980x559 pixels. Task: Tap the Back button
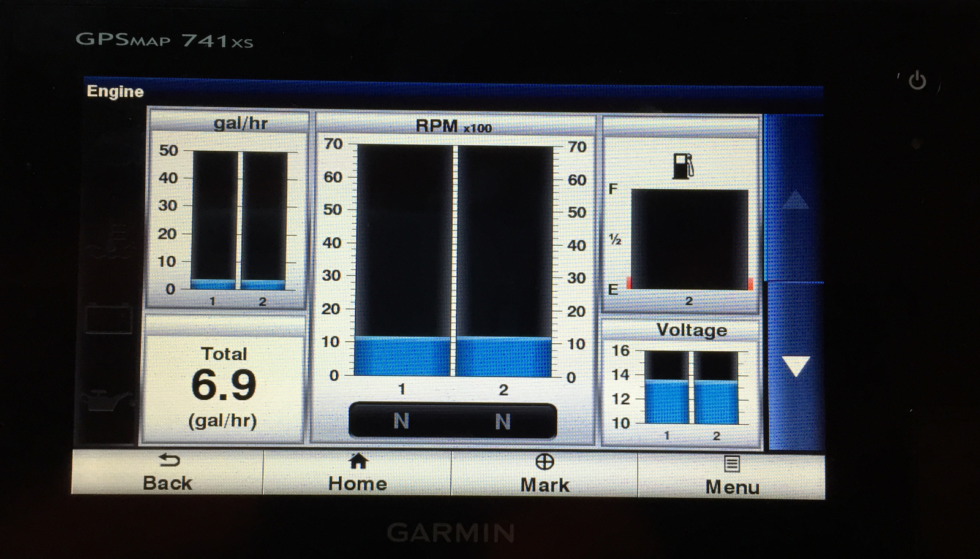point(168,472)
